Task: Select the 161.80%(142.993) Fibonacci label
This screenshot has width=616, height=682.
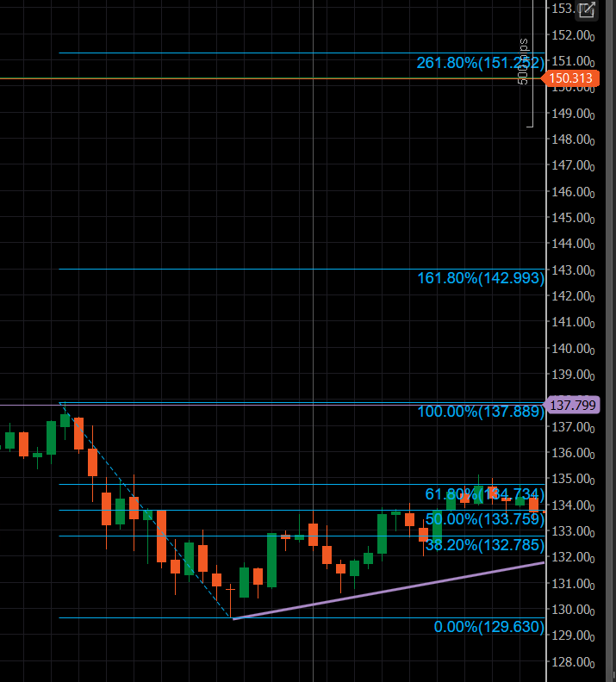Action: (x=480, y=278)
